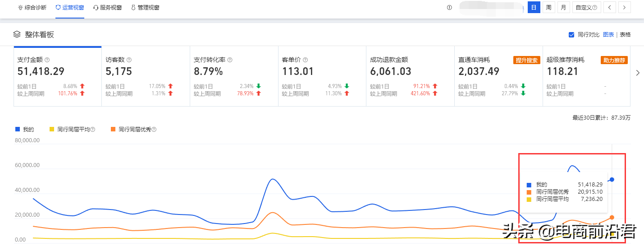The width and height of the screenshot is (644, 247).
Task: Open the 综合诊断 tab
Action: [32, 8]
